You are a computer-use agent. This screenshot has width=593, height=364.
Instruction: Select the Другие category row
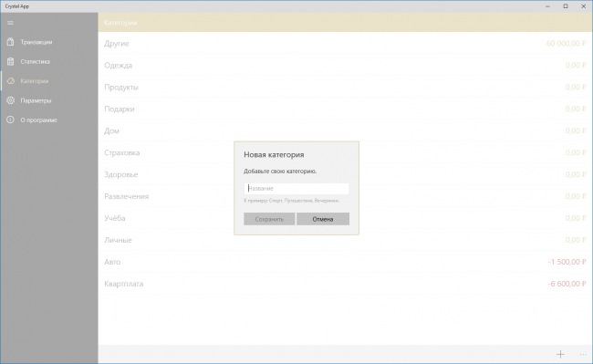[345, 44]
